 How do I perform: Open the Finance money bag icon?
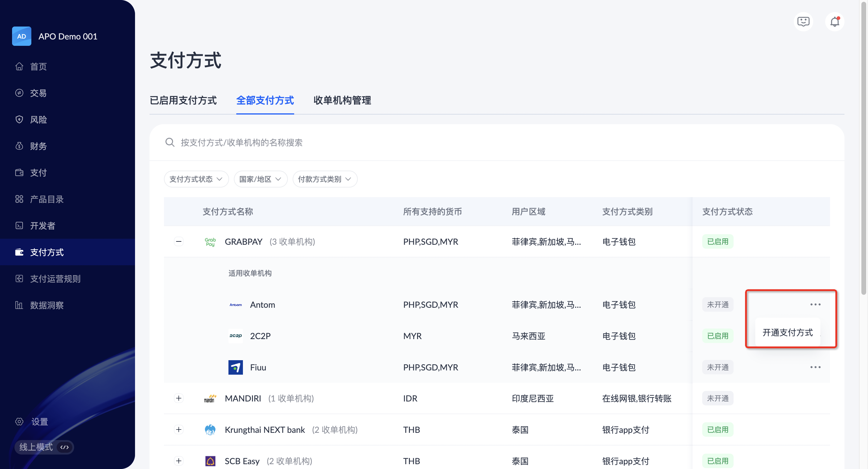click(x=19, y=146)
